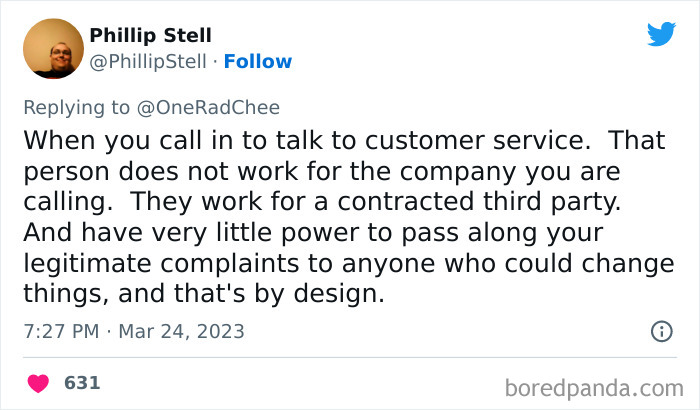View the 631 likes count
The height and width of the screenshot is (410, 700).
[x=82, y=383]
